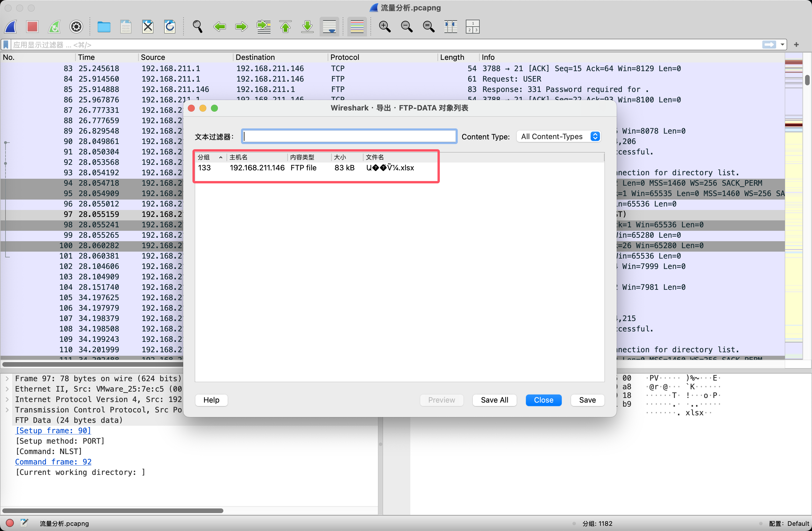
Task: Click the restart capture green fin icon
Action: [55, 27]
